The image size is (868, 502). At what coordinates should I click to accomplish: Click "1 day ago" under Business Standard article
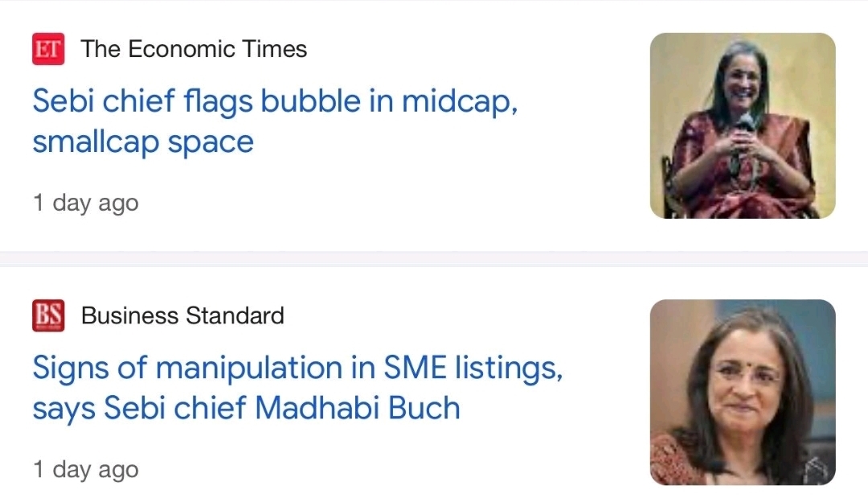coord(86,469)
